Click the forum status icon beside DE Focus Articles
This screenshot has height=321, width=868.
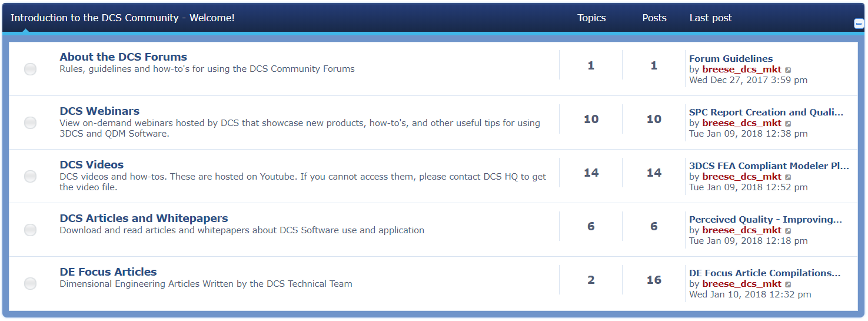30,283
